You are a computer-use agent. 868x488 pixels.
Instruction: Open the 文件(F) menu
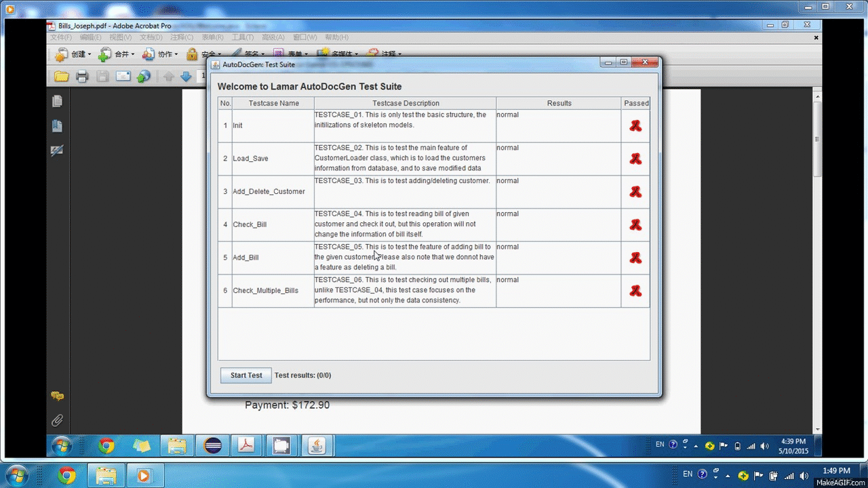[x=60, y=37]
